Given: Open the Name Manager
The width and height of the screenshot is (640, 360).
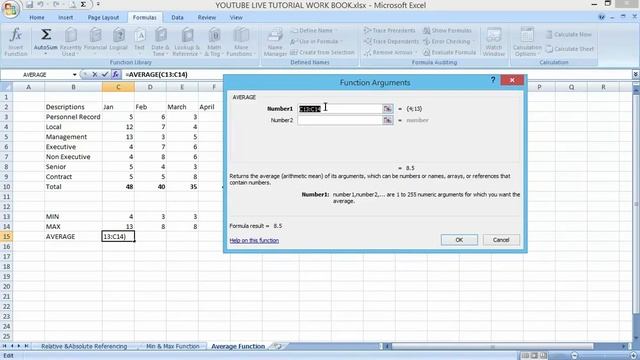Looking at the screenshot, I should coord(275,42).
